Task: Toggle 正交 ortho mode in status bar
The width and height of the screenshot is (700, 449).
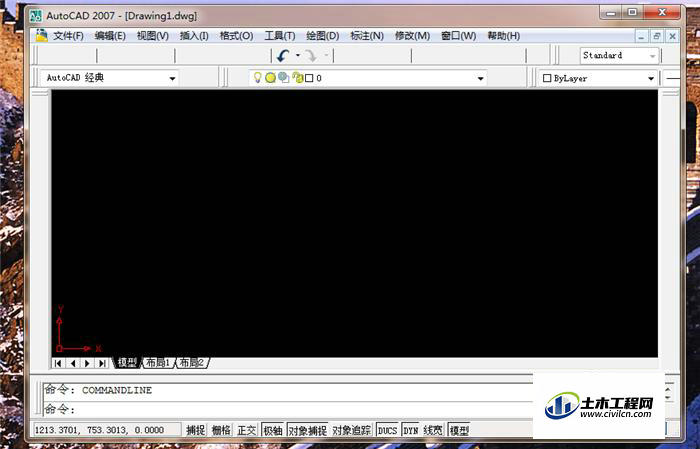Action: click(246, 430)
